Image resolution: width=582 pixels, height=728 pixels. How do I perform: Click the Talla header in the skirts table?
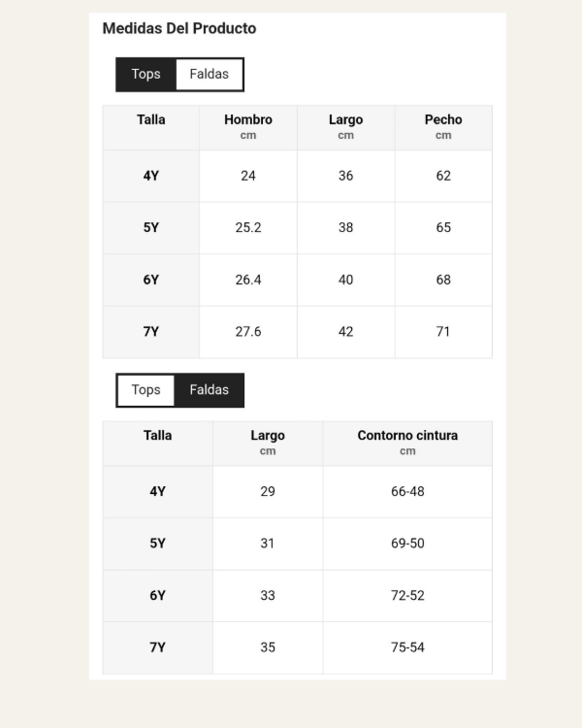pyautogui.click(x=158, y=436)
